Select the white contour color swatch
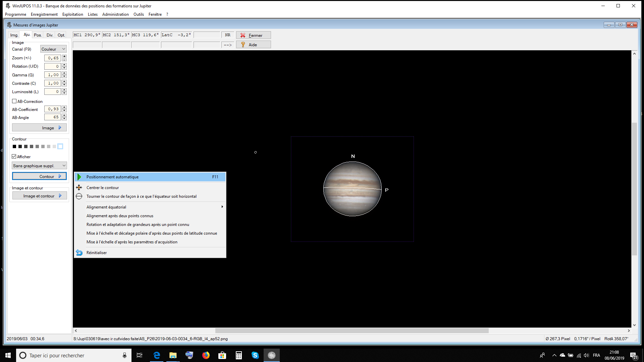This screenshot has width=644, height=362. [60, 146]
